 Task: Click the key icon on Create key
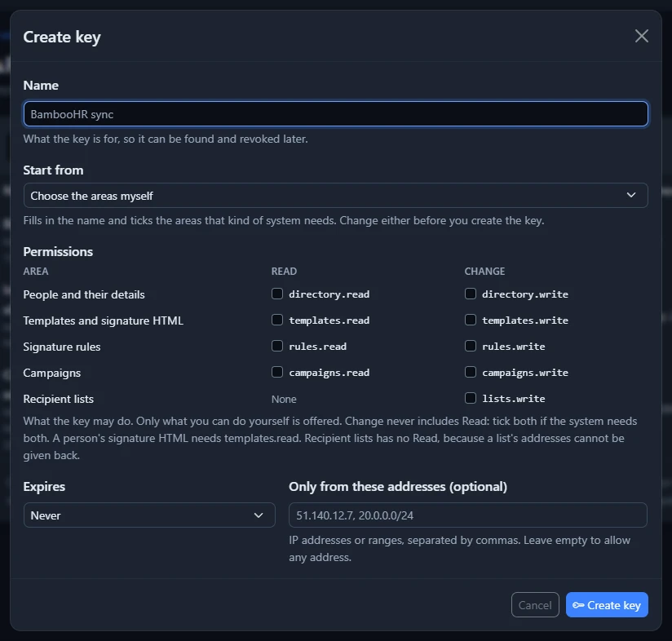click(578, 605)
